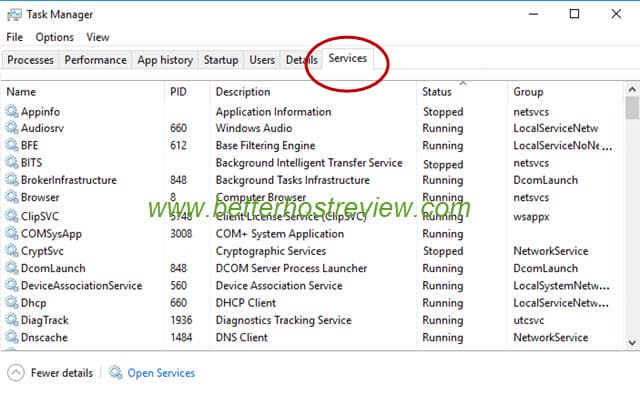Click DCOM Server Process Launcher description
This screenshot has width=640, height=394.
point(291,268)
